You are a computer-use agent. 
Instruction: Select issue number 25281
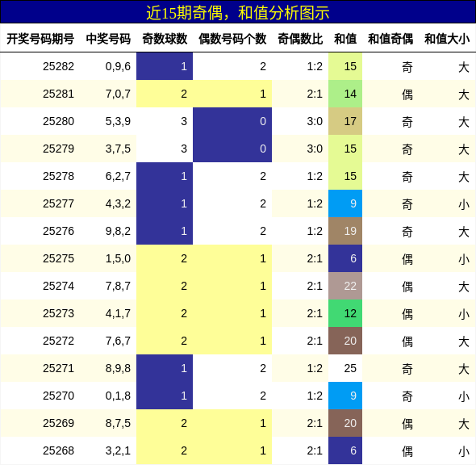(x=58, y=94)
